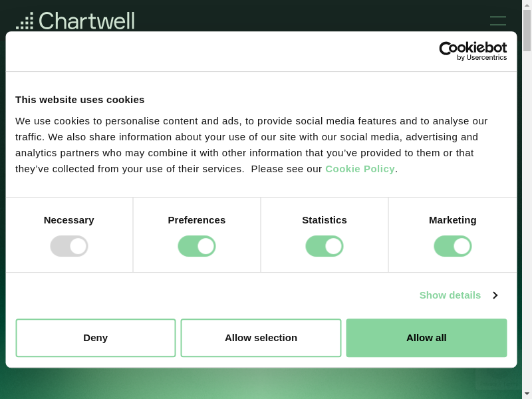The height and width of the screenshot is (399, 532).
Task: Disable the Preferences cookies toggle
Action: 197,246
